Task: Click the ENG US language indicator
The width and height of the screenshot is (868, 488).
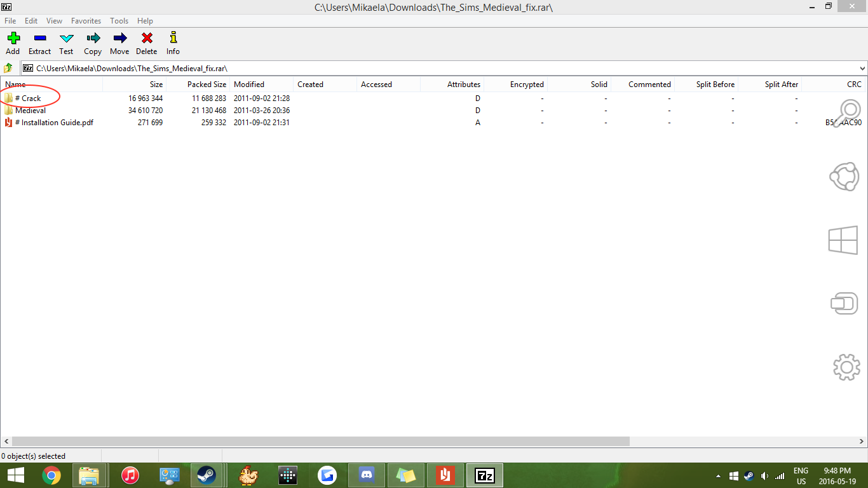Action: 801,476
